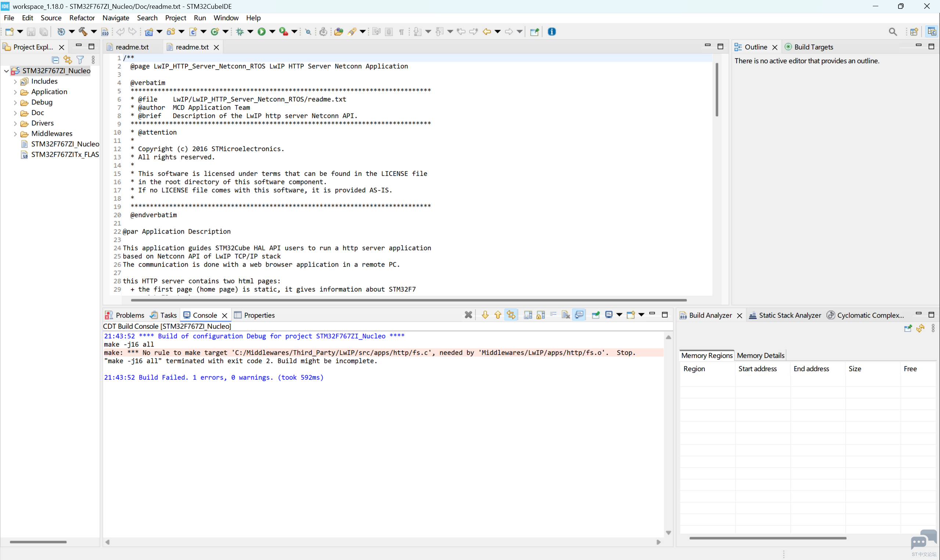Image resolution: width=940 pixels, height=560 pixels.
Task: Open the Refactor menu
Action: (x=82, y=18)
